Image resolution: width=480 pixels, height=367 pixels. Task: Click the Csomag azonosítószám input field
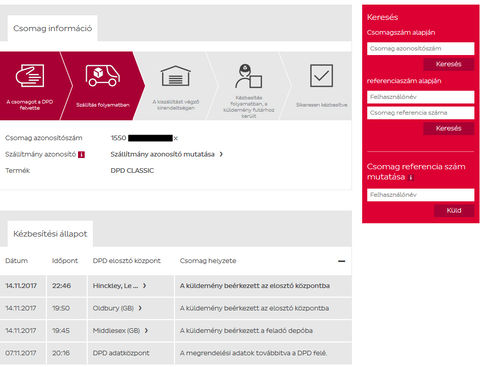[x=420, y=49]
